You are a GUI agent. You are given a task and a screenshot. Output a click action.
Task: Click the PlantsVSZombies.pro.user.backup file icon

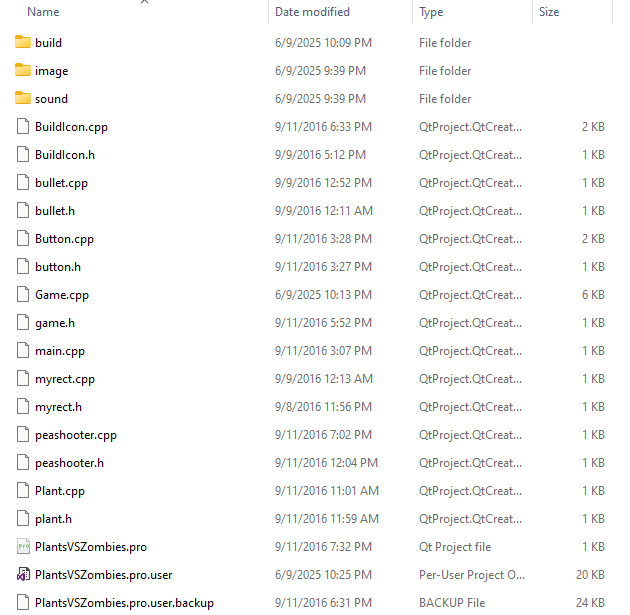pyautogui.click(x=23, y=603)
